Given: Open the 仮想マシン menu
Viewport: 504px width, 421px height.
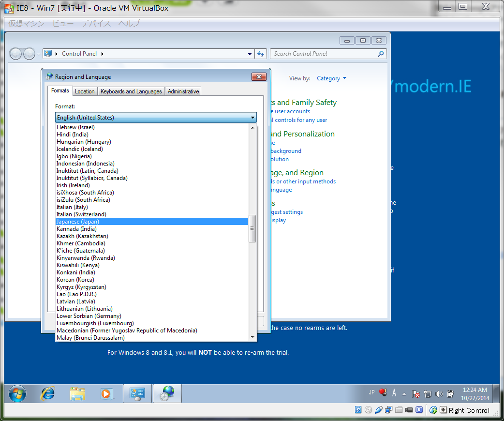Looking at the screenshot, I should [x=26, y=23].
